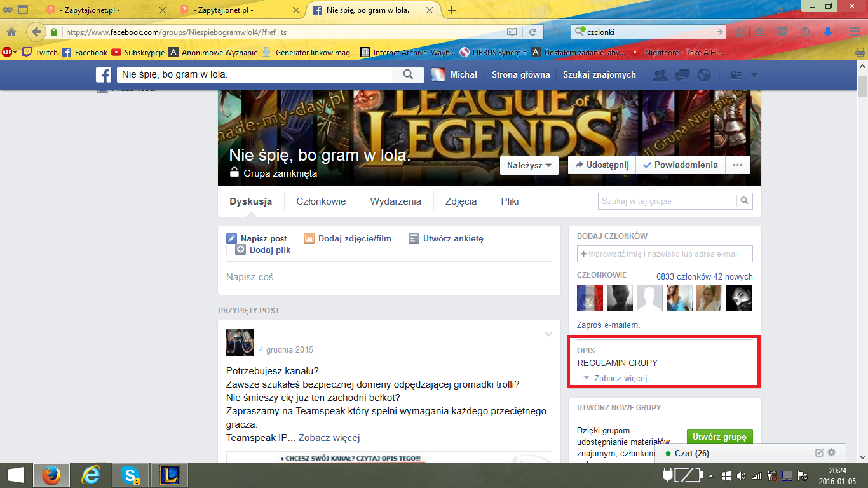868x488 pixels.
Task: Open friend requests icon
Action: tap(660, 75)
